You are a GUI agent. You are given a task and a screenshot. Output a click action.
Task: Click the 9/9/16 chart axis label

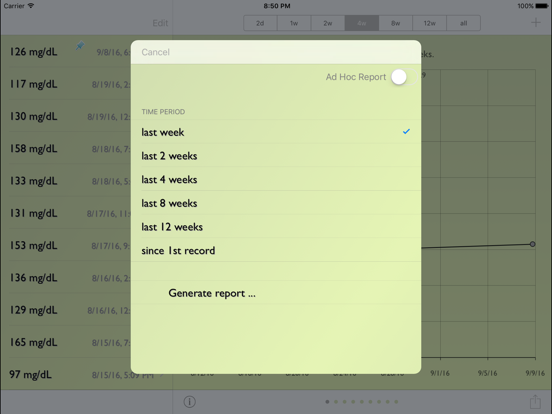tap(535, 373)
